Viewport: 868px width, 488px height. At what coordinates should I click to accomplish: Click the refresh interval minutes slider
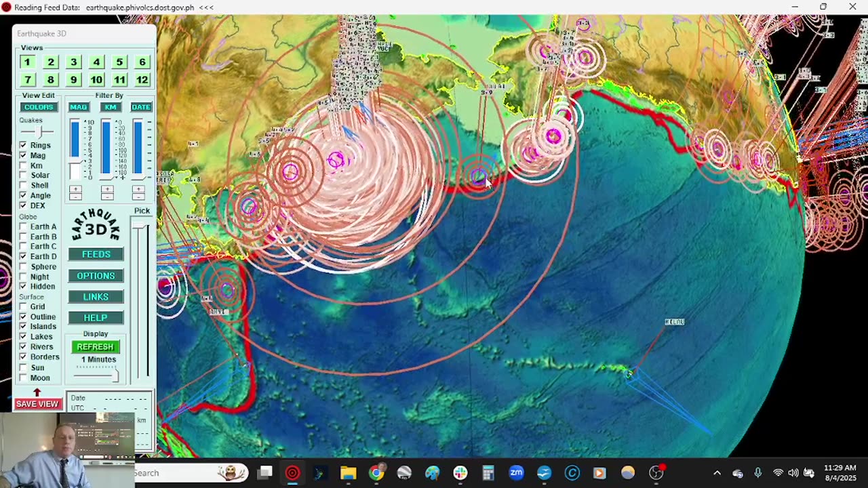(96, 374)
